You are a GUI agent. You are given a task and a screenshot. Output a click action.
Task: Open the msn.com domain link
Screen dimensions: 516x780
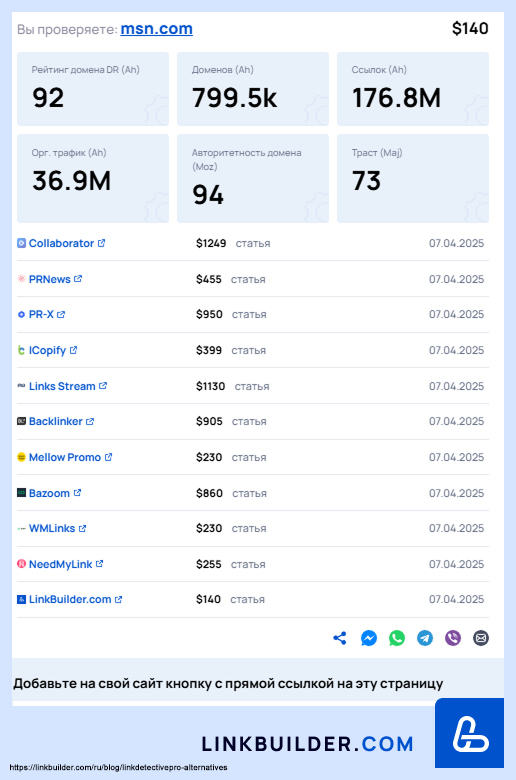point(156,29)
